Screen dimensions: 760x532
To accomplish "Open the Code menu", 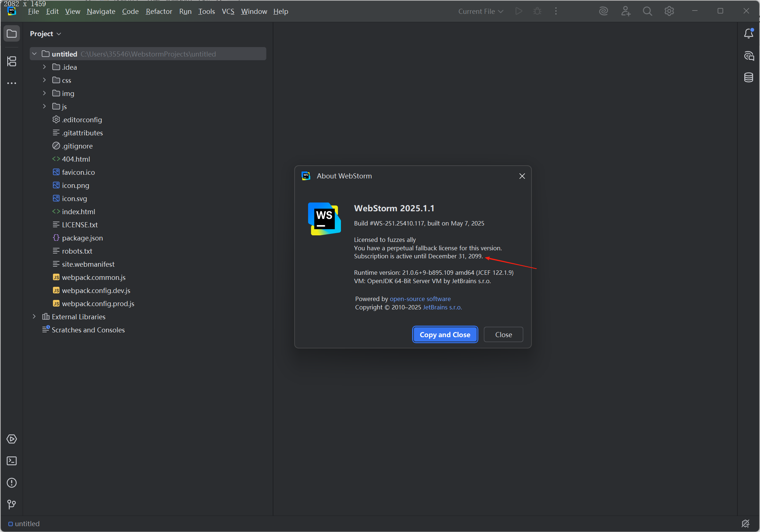I will (x=130, y=11).
